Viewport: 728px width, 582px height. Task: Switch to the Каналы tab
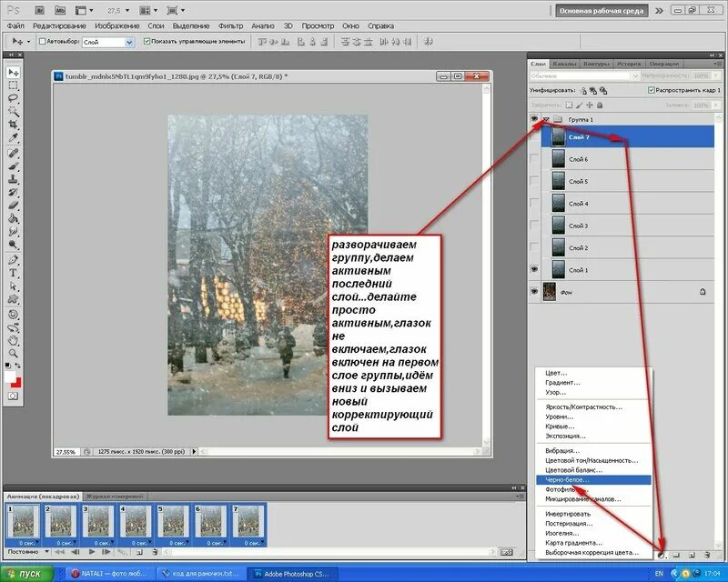coord(564,64)
